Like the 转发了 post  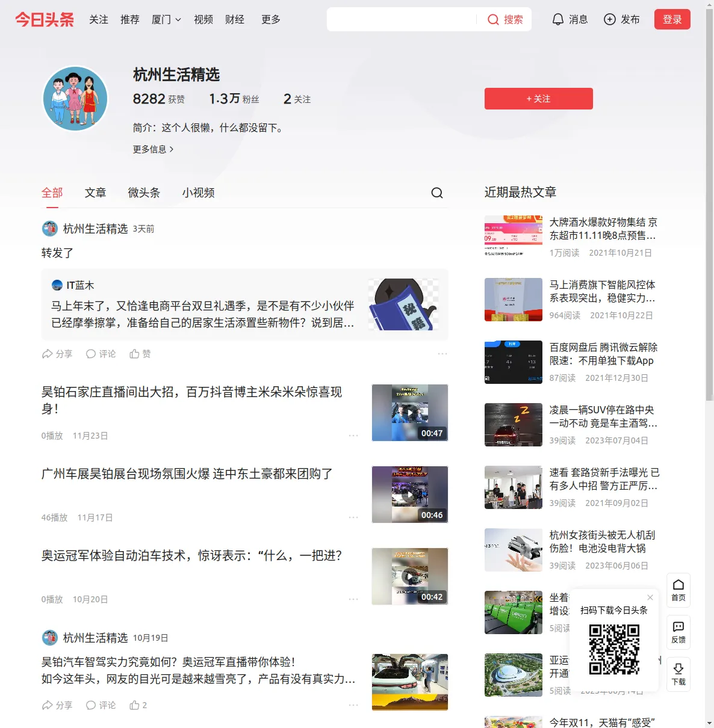coord(140,354)
